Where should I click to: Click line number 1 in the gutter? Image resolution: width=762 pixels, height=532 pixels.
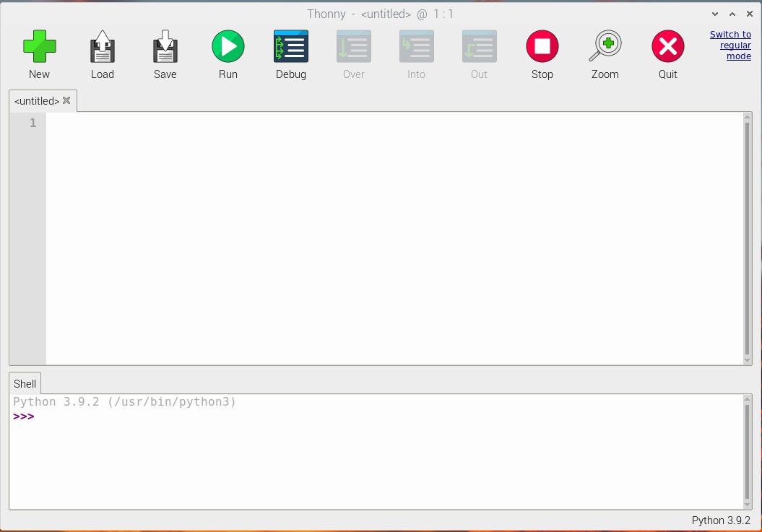pos(33,123)
